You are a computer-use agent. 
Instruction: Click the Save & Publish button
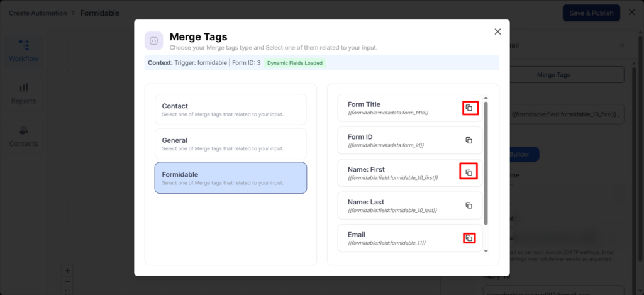pos(591,13)
